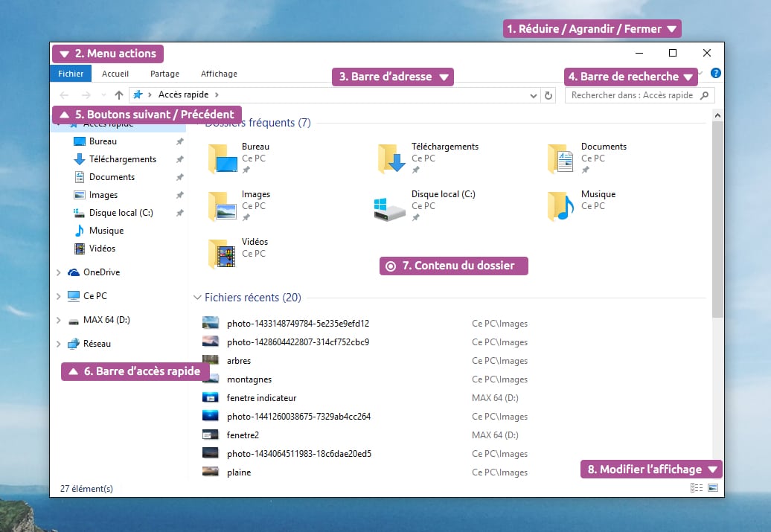Open the address bar history dropdown
Viewport: 771px width, 532px height.
(x=533, y=95)
